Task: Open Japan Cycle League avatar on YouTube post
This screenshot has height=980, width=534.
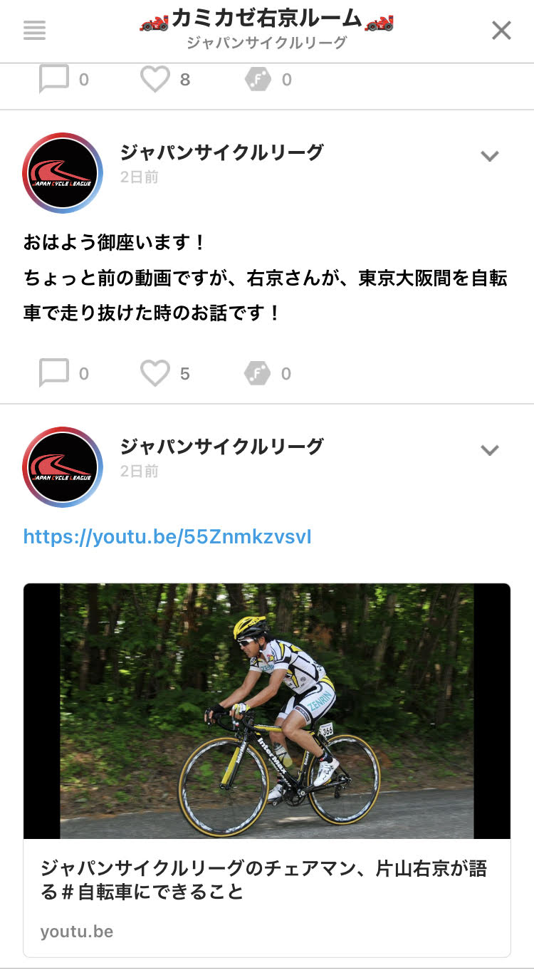Action: coord(63,467)
